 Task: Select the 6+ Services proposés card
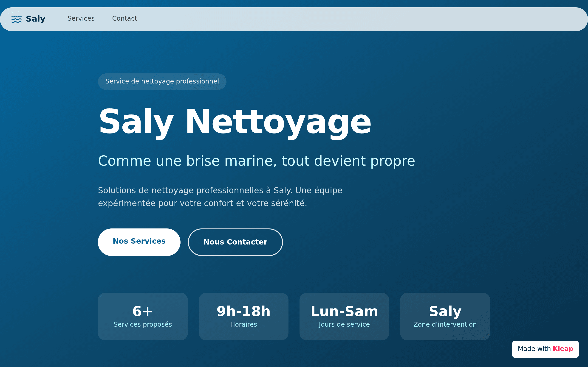coord(143,316)
